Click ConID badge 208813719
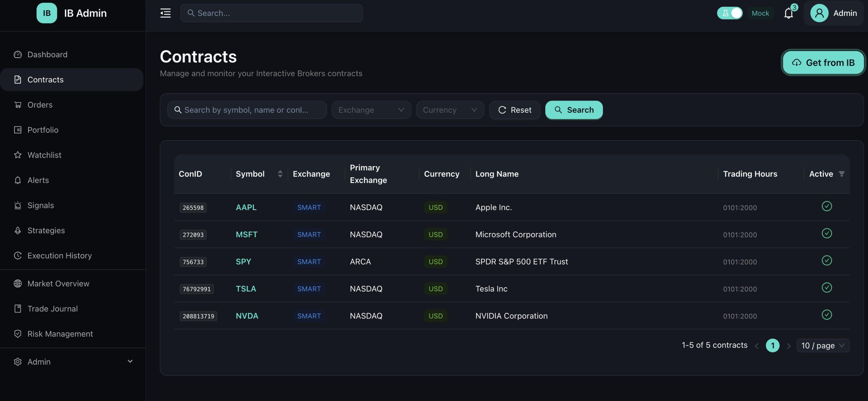The width and height of the screenshot is (868, 401). pyautogui.click(x=198, y=316)
